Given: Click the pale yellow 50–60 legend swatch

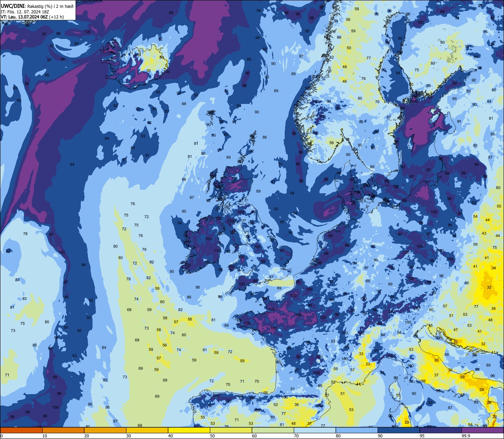Looking at the screenshot, I should [x=231, y=430].
